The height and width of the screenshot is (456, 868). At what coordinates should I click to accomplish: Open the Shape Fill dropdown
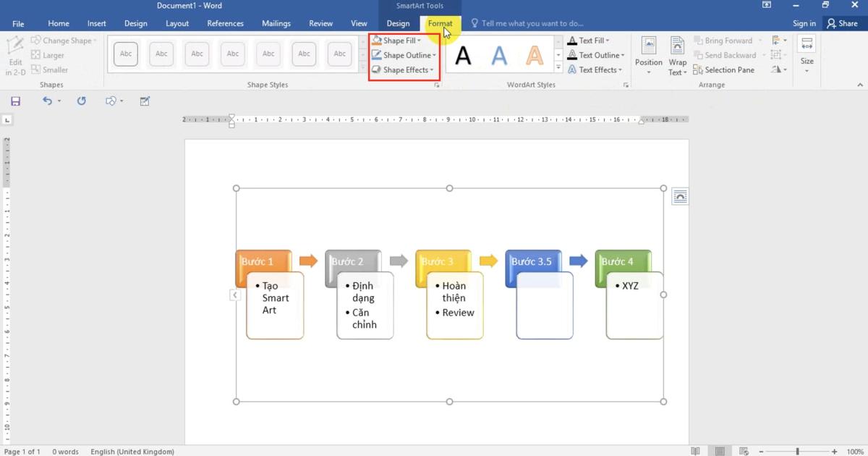(396, 40)
